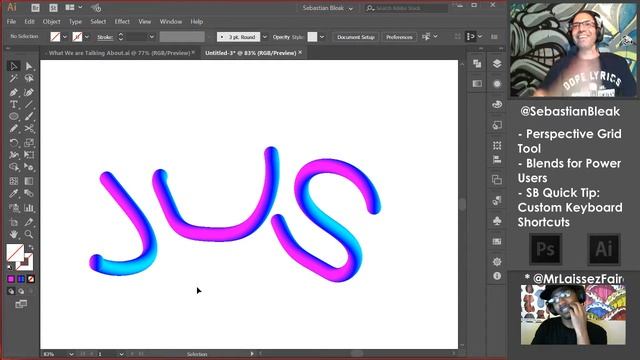
Task: Enable Draw Normal mode
Action: click(11, 291)
